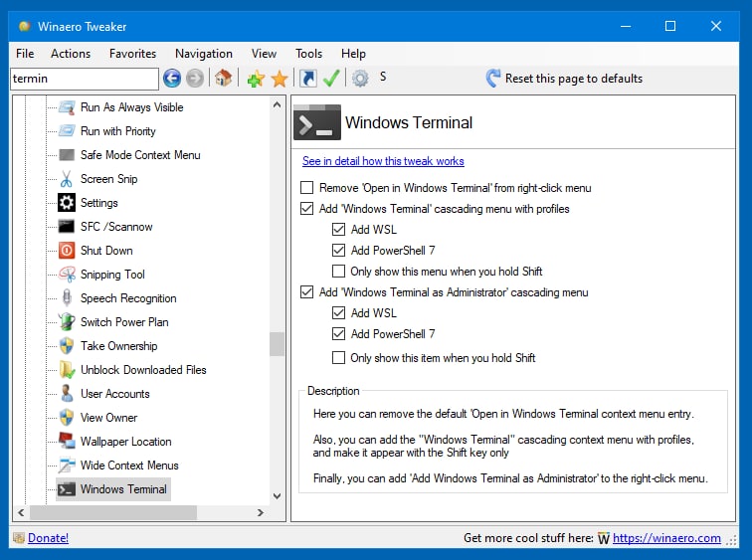Click the Run As Always Visible icon
This screenshot has width=752, height=560.
67,107
